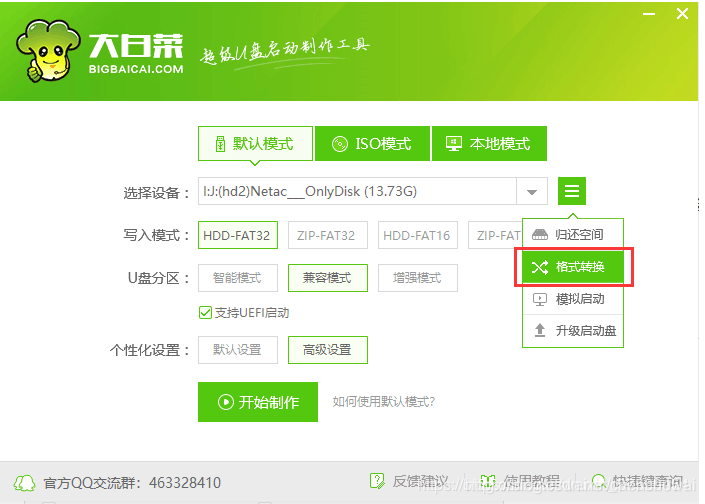Click the 快捷键查询 search icon
The height and width of the screenshot is (504, 705).
tap(599, 481)
